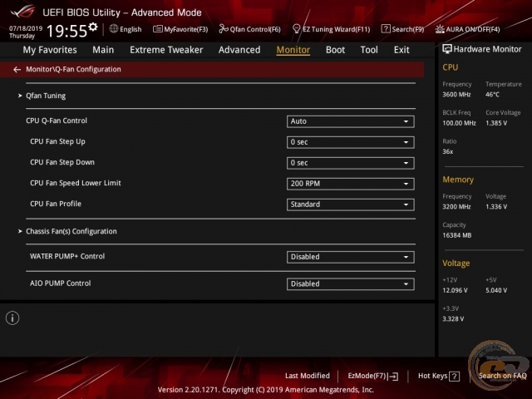Screen dimensions: 532x399
Task: Change the WATER PUMP+ Control Disabled setting
Action: click(350, 257)
